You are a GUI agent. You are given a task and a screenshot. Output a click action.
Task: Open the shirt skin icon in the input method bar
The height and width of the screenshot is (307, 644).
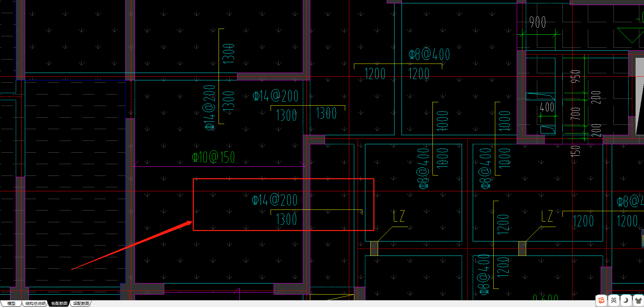click(x=638, y=300)
